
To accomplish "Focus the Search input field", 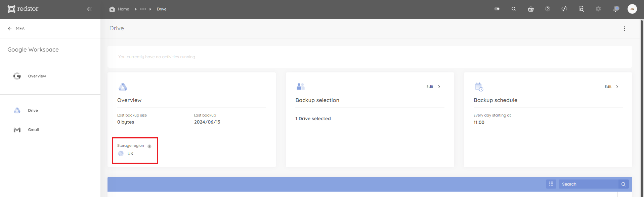I will [589, 184].
